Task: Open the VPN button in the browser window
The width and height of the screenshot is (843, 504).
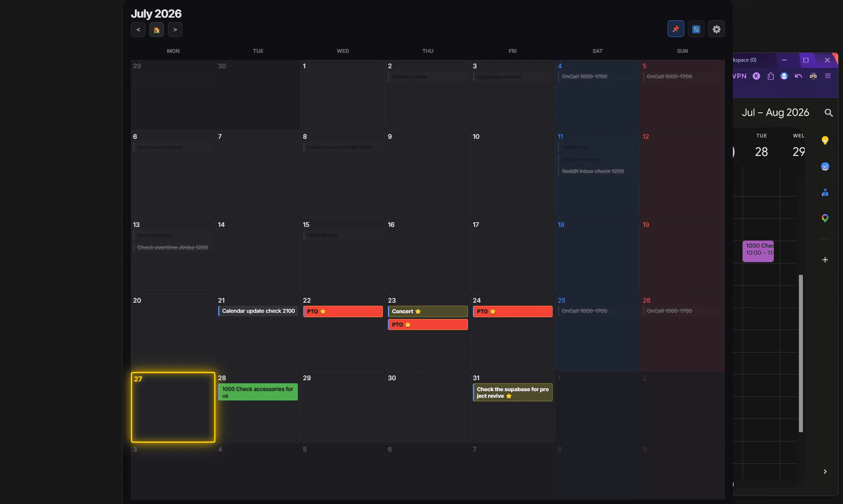Action: (x=740, y=76)
